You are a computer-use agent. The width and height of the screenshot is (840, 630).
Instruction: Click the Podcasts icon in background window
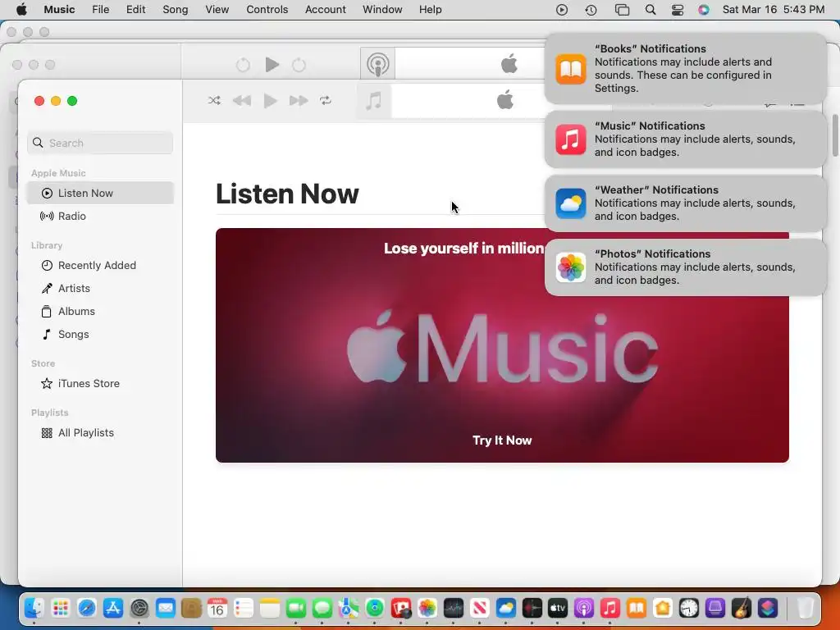click(x=377, y=64)
